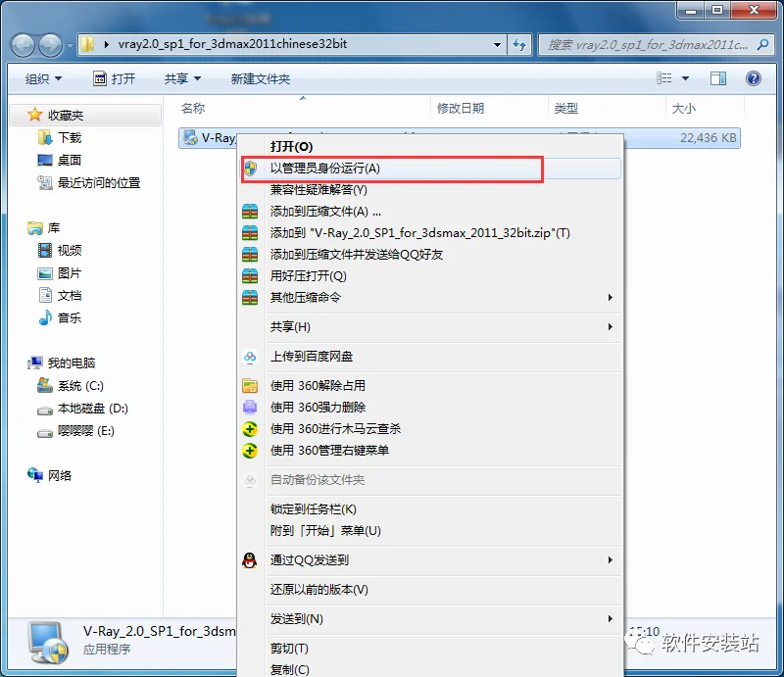Click the 音乐 music note icon
Screen dimensions: 784x677
(x=45, y=317)
